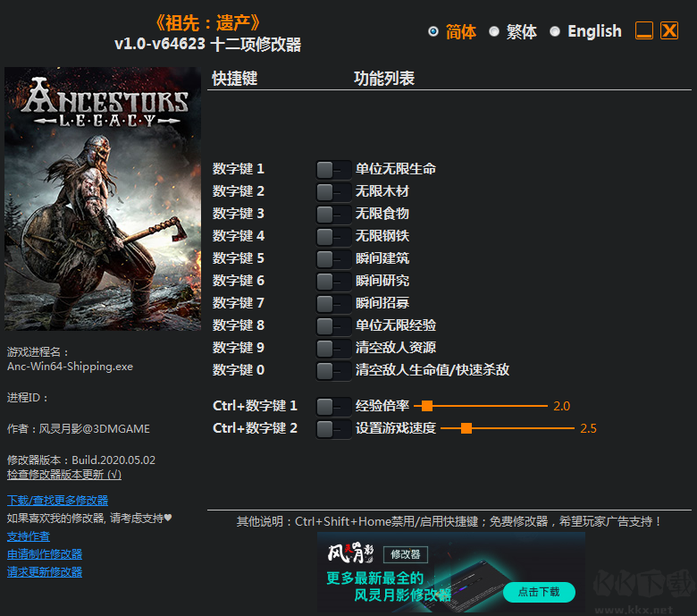Click the 设置游戏速度 slider handle
This screenshot has height=616, width=697.
(466, 428)
